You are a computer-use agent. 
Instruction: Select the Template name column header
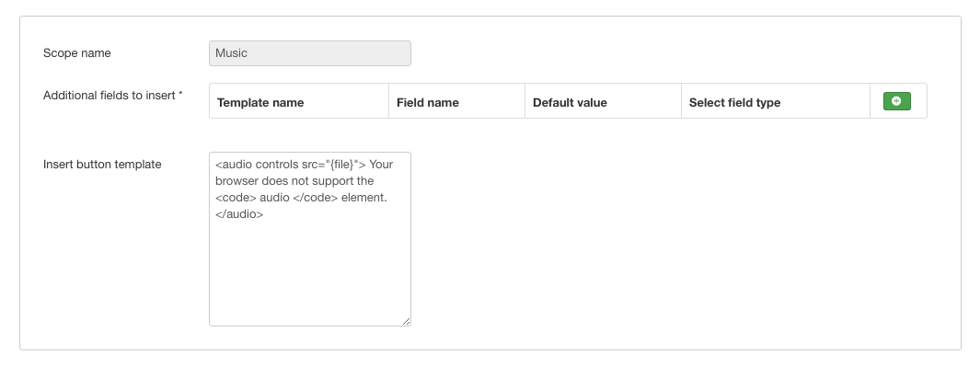[260, 102]
